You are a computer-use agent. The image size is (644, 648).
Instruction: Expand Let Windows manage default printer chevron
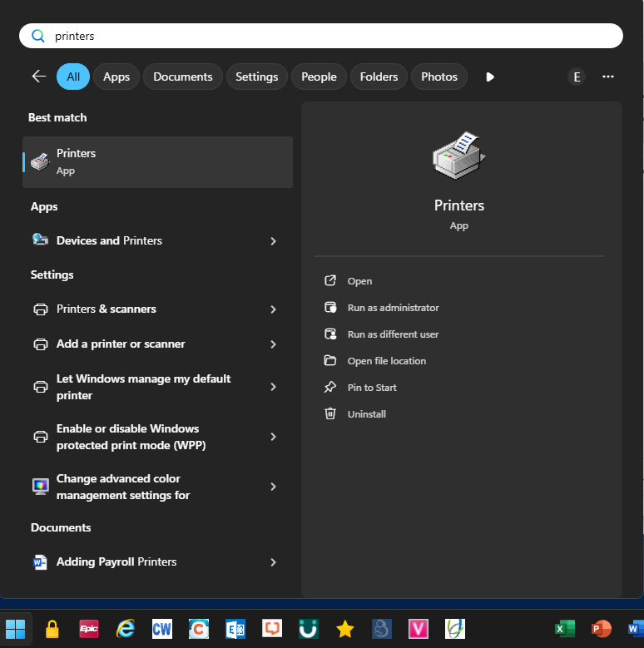pos(273,387)
